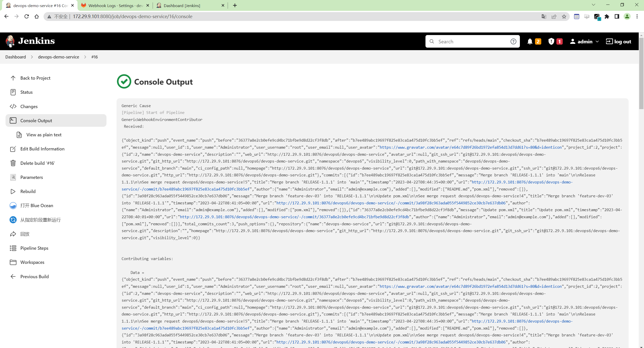Expand the admin user dropdown chevron

click(597, 42)
